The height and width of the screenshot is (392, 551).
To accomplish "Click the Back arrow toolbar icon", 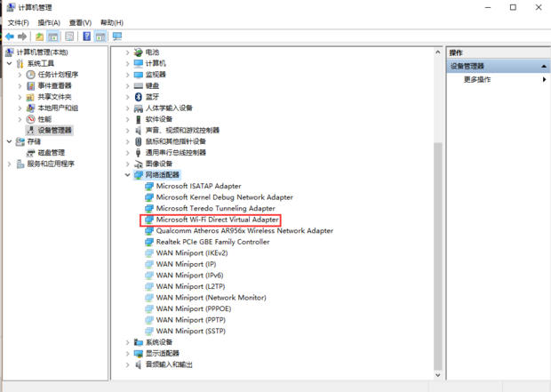I will point(10,36).
